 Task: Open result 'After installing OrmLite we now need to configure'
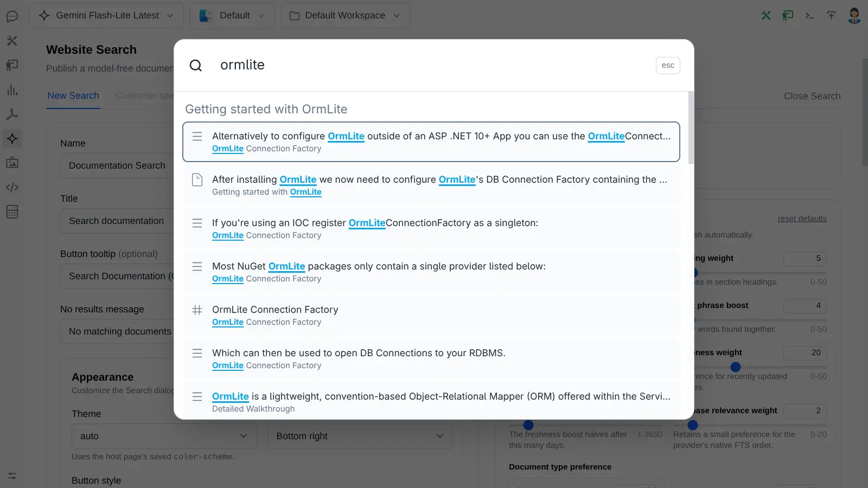pos(431,185)
